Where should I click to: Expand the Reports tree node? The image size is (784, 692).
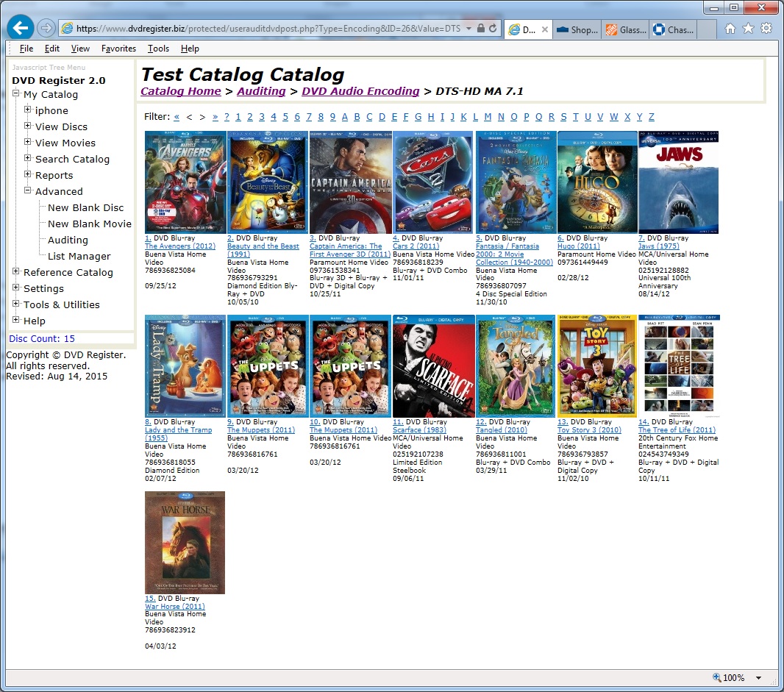[x=28, y=174]
